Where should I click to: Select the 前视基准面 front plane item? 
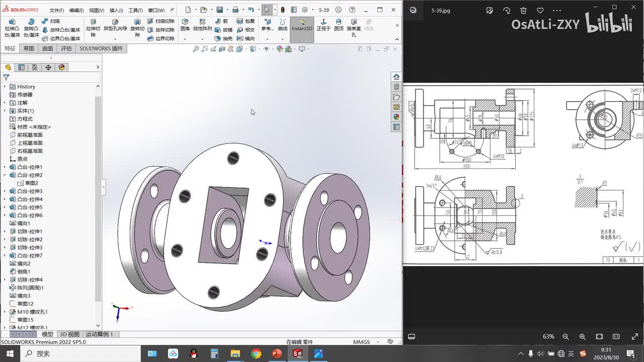tap(30, 135)
